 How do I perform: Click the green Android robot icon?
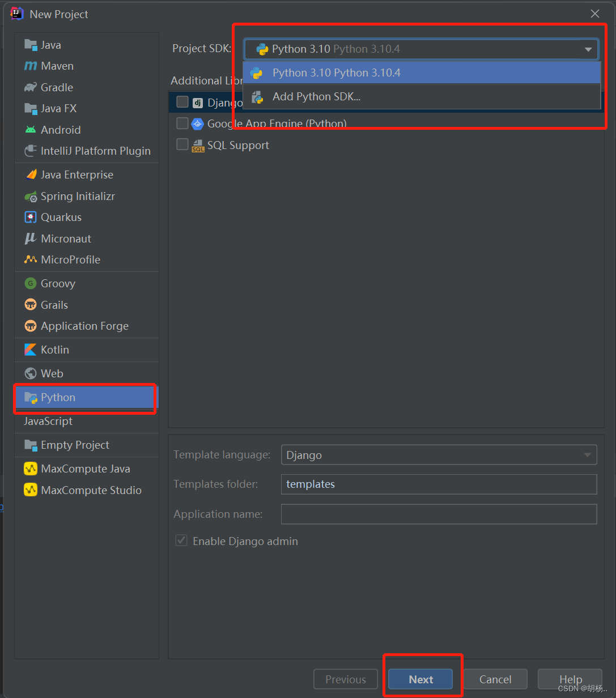[31, 130]
